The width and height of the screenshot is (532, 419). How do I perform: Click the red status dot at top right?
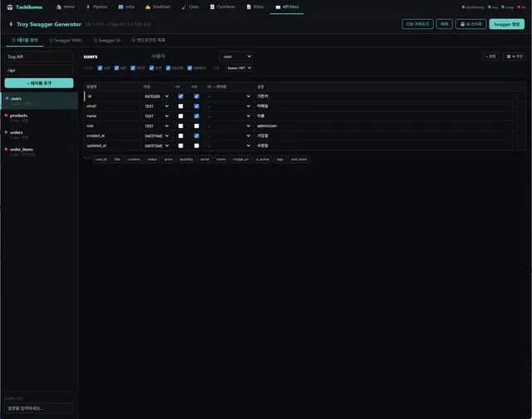point(519,7)
